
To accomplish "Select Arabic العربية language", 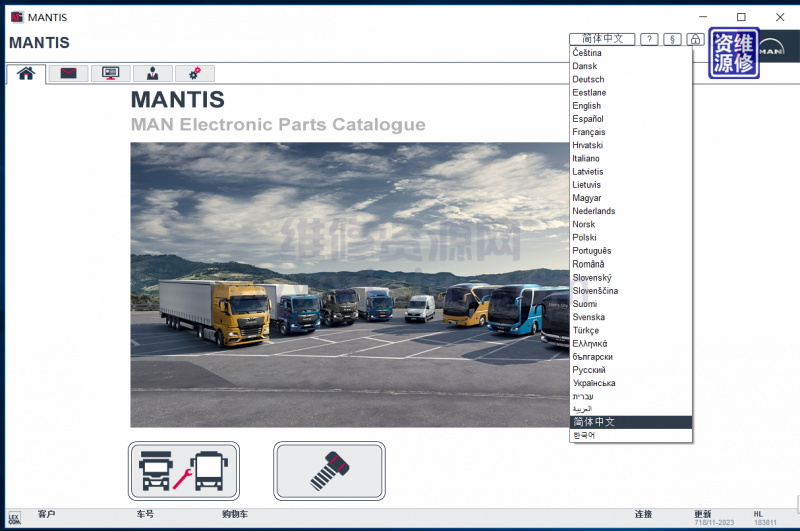I will coord(631,409).
